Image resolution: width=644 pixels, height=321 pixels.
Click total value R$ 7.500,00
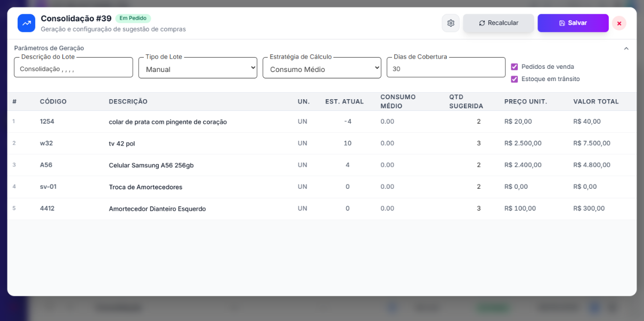pyautogui.click(x=592, y=143)
